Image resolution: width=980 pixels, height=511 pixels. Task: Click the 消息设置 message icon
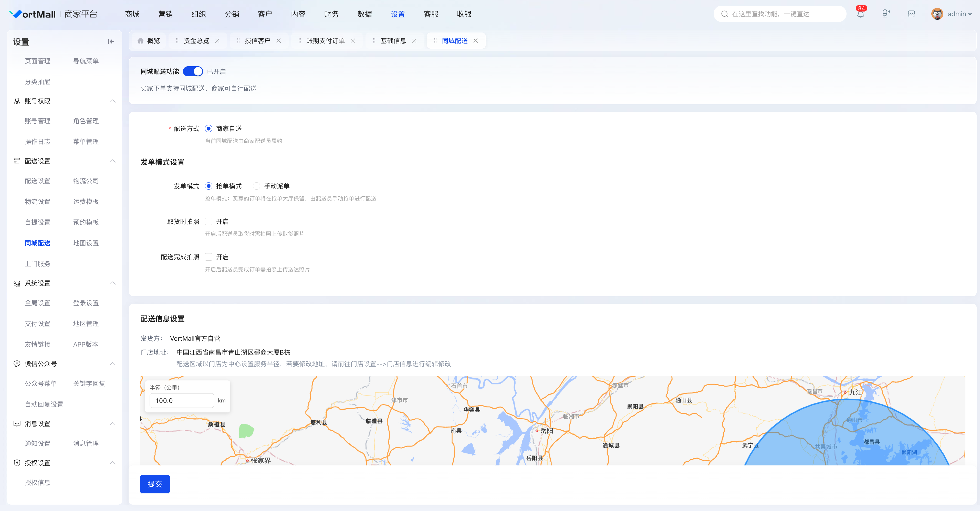tap(17, 423)
